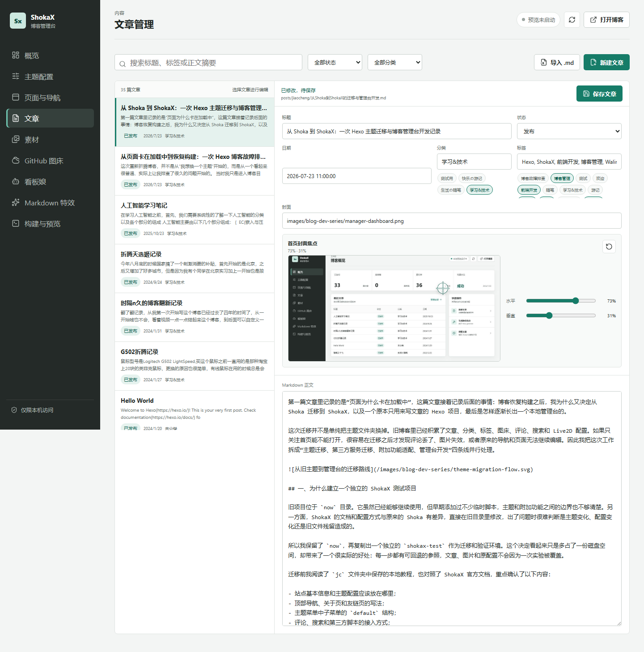Click the 保存文章 save button
644x652 pixels.
[x=599, y=94]
